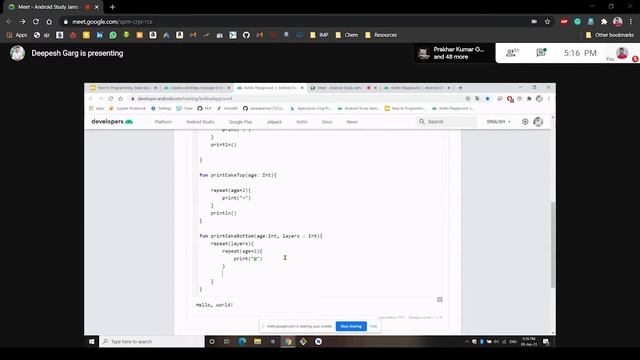The width and height of the screenshot is (640, 360).
Task: Close the Meet - Android Study Jams tab
Action: pos(97,7)
